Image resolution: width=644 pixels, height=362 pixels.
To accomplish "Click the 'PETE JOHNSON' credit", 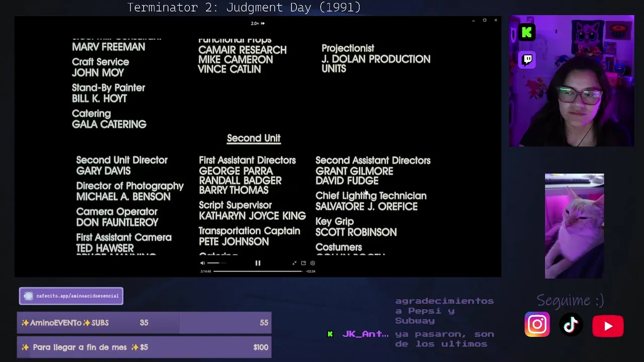I will [233, 241].
